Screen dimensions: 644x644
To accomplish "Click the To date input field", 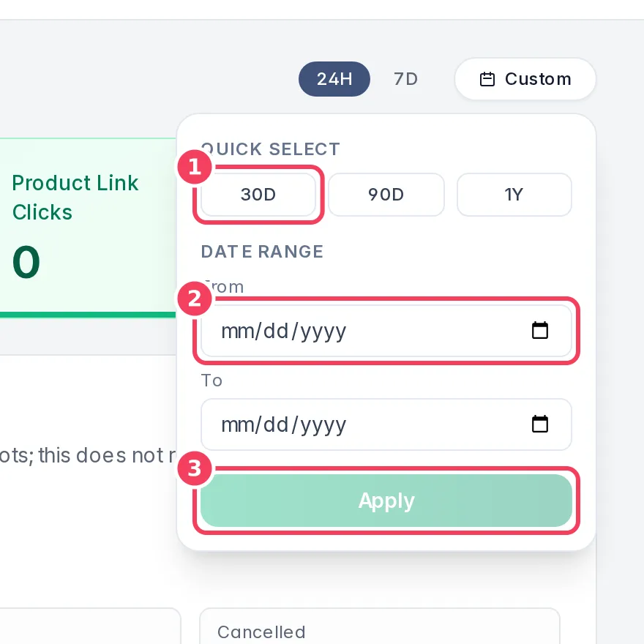I will click(386, 424).
